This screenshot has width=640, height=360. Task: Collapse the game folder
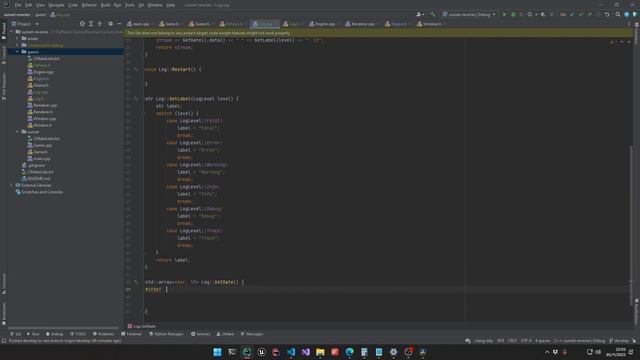17,52
